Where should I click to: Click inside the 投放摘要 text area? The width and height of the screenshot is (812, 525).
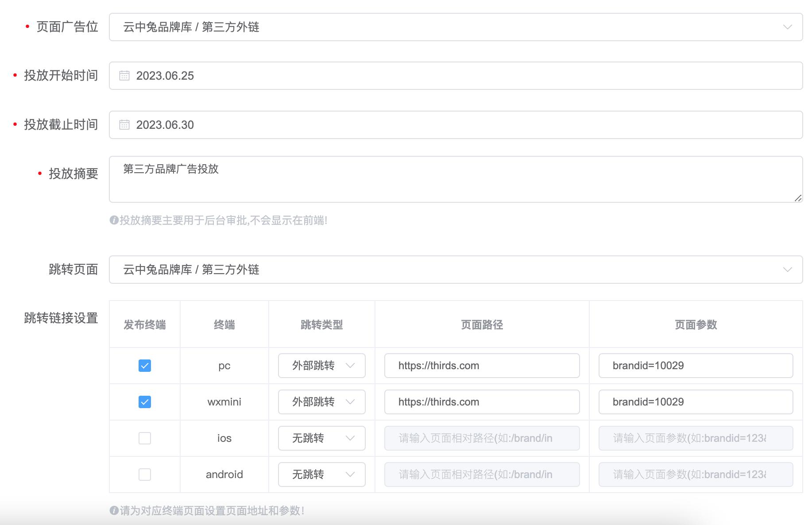pos(443,179)
